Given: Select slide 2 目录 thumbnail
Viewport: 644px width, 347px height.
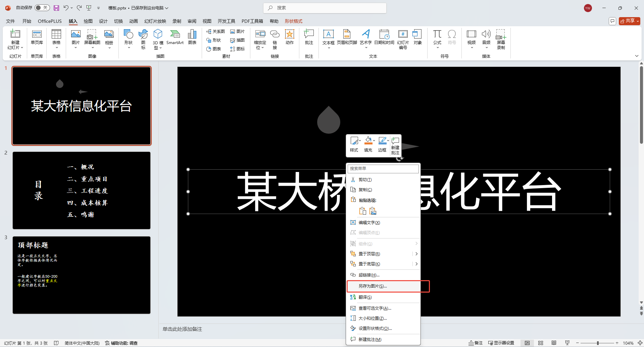Looking at the screenshot, I should pos(82,190).
